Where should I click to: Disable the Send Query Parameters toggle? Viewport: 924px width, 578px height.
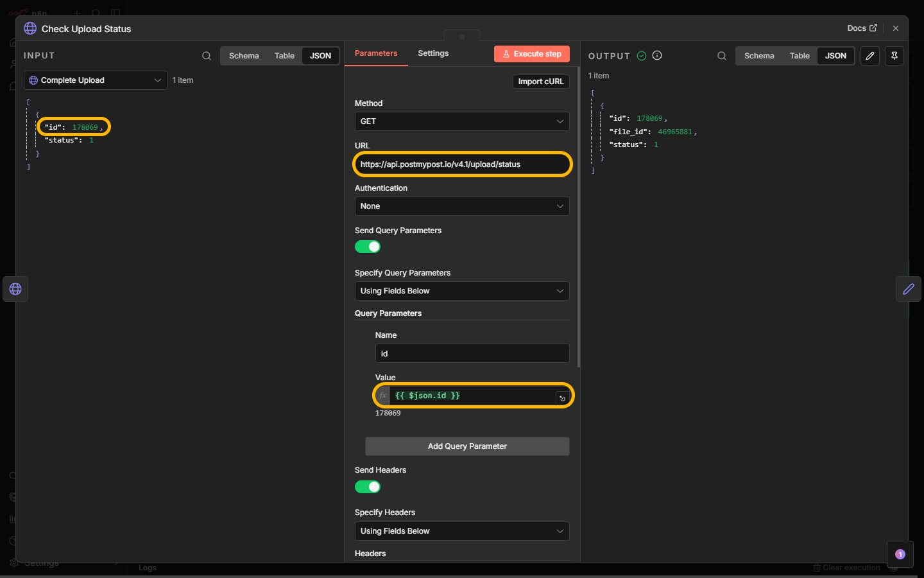[368, 247]
